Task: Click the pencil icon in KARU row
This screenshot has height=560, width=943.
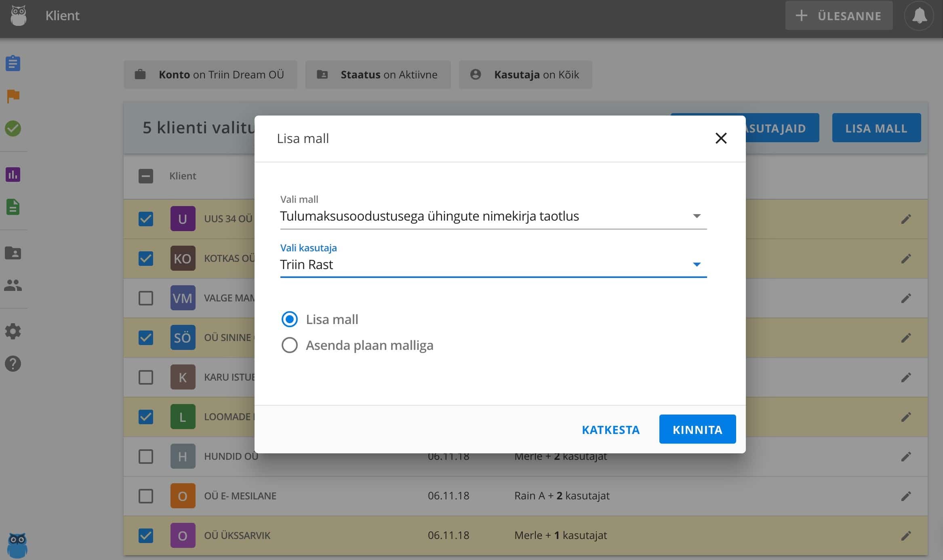Action: click(x=906, y=377)
